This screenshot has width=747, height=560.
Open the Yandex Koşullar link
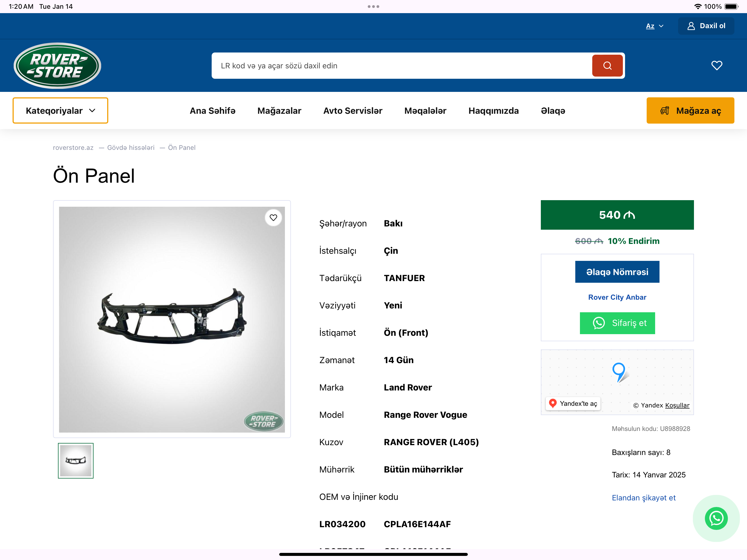[x=677, y=405]
